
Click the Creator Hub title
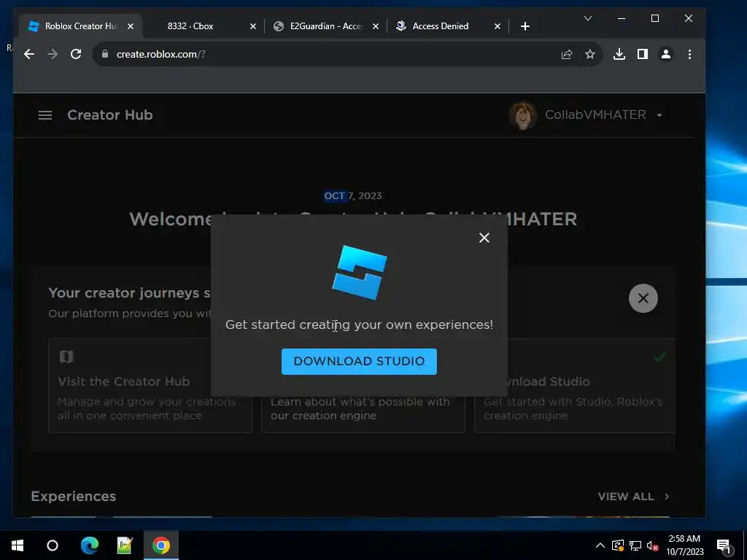coord(110,114)
